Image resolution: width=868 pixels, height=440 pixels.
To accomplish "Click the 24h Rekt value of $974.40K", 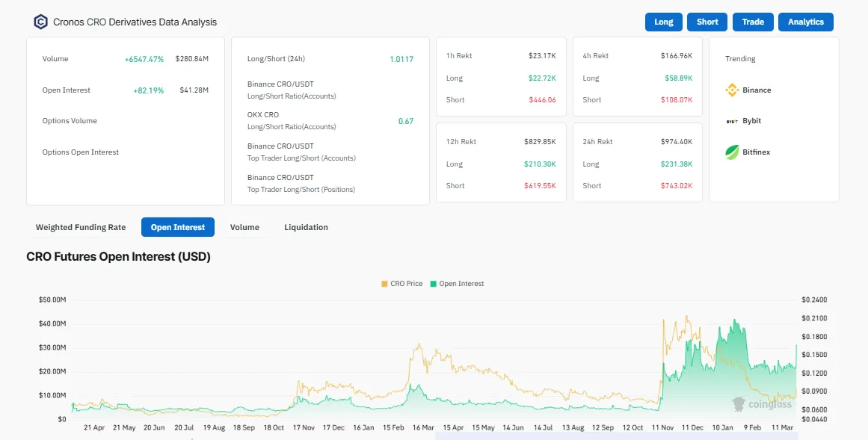I will 676,141.
